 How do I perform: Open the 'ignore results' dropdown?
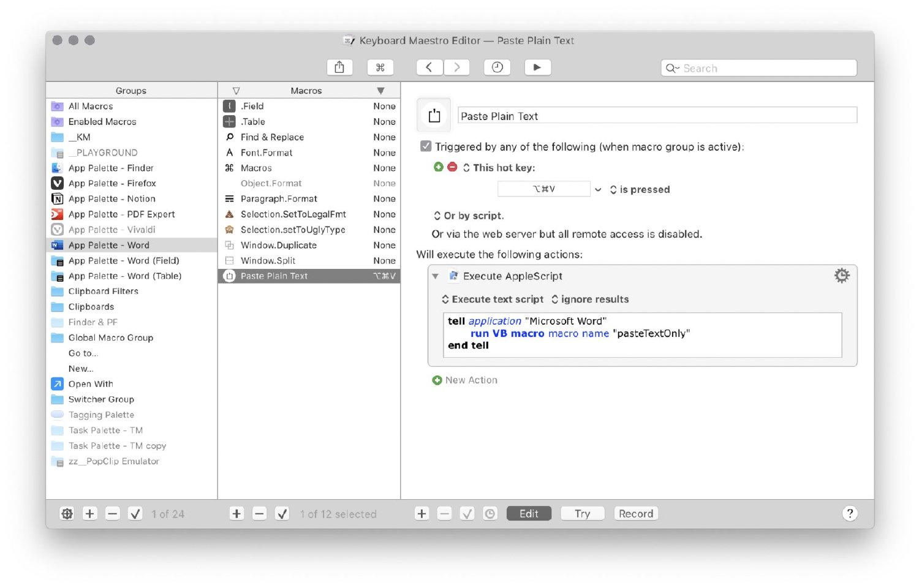pyautogui.click(x=589, y=300)
